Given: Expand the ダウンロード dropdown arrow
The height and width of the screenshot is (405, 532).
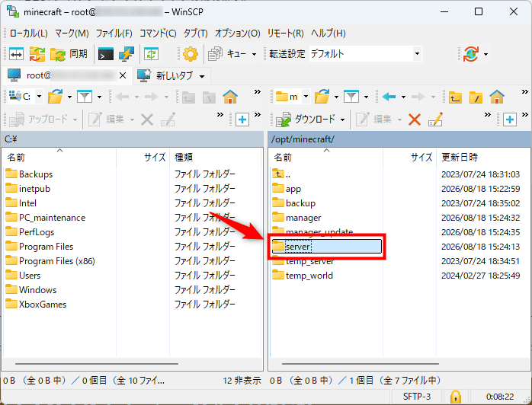Looking at the screenshot, I should click(342, 120).
